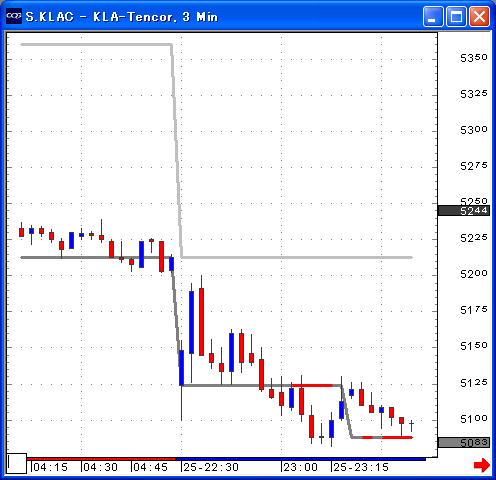The height and width of the screenshot is (480, 496).
Task: Click the 5275 price scale label
Action: [474, 166]
